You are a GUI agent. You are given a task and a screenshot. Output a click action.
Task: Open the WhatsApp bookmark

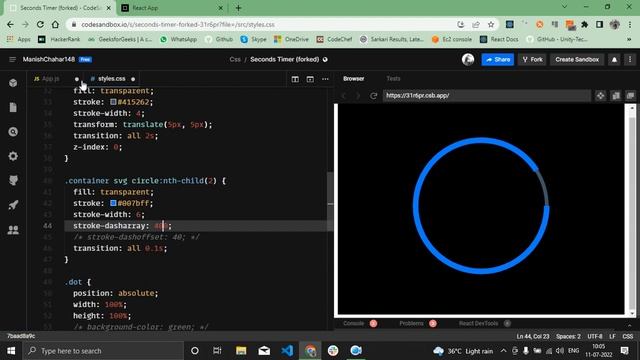click(178, 39)
